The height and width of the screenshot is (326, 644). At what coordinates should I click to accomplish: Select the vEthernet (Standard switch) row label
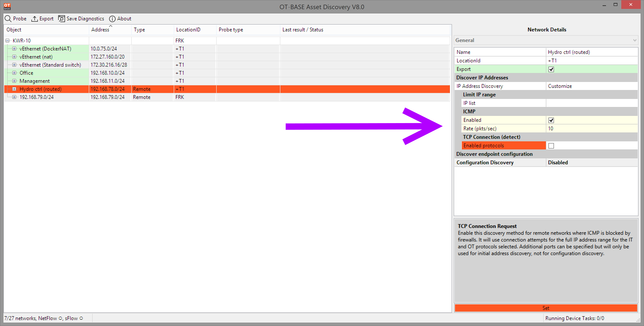click(x=50, y=65)
